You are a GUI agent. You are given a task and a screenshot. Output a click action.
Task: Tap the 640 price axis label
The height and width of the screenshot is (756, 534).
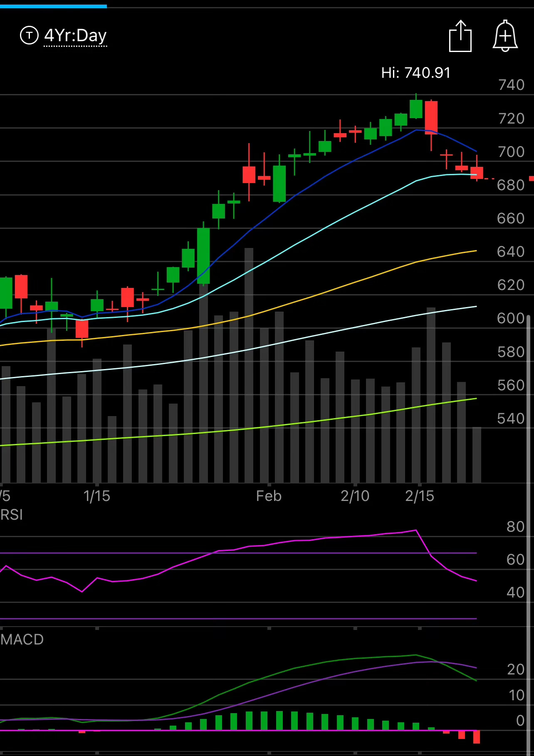(x=511, y=252)
